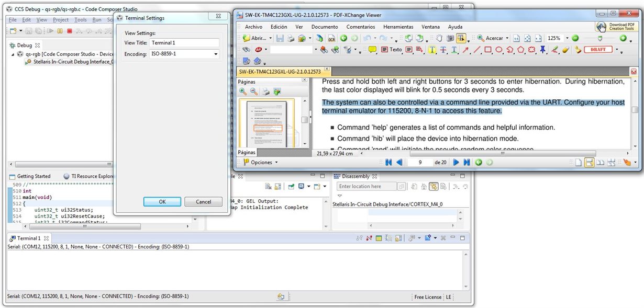
Task: Toggle continuous page layout view
Action: [590, 162]
